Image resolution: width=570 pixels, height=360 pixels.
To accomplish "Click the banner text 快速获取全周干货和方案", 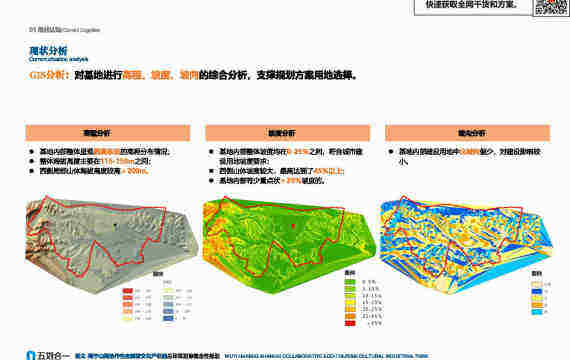I will click(471, 5).
